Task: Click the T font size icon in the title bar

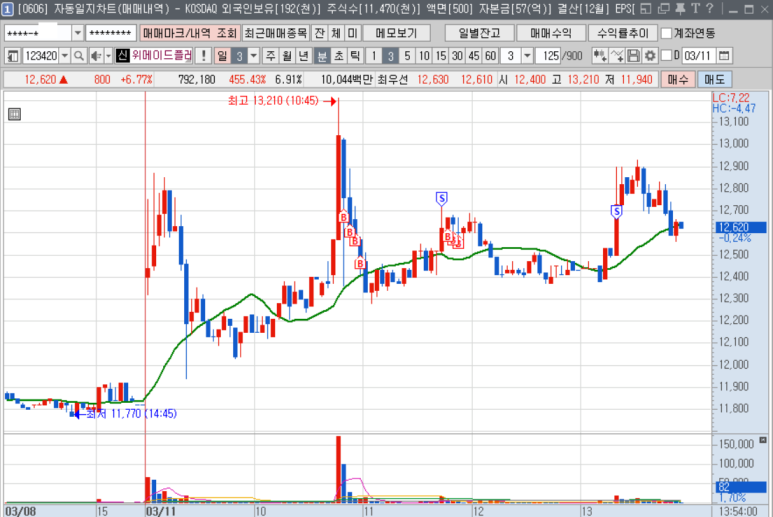Action: click(696, 8)
